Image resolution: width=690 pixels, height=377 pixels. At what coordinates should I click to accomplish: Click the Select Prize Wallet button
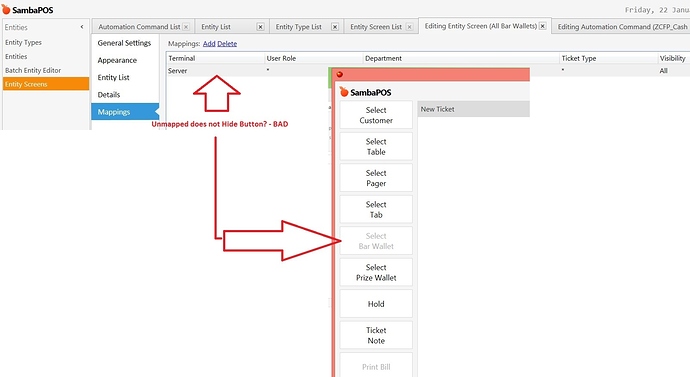(x=376, y=272)
